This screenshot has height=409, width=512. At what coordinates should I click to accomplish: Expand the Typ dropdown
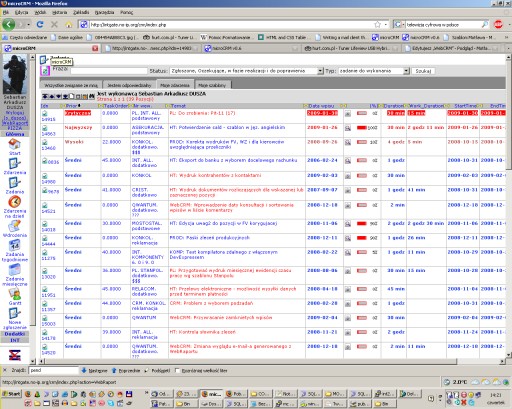click(406, 71)
